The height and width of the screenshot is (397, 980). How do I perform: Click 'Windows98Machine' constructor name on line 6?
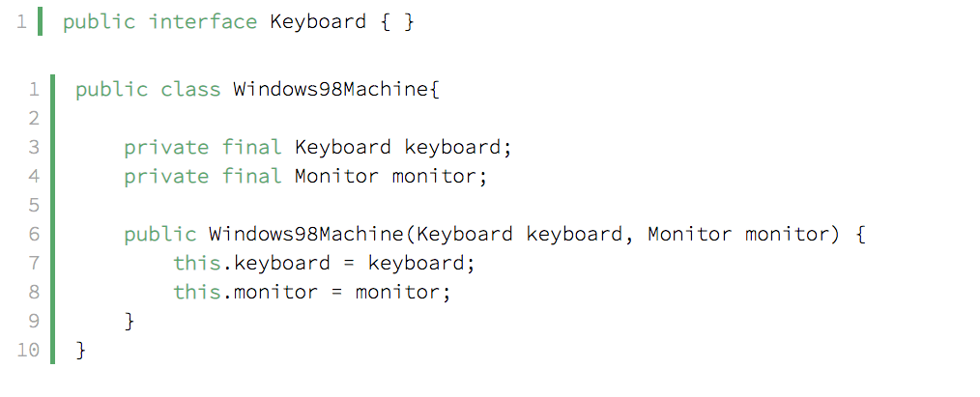coord(306,234)
